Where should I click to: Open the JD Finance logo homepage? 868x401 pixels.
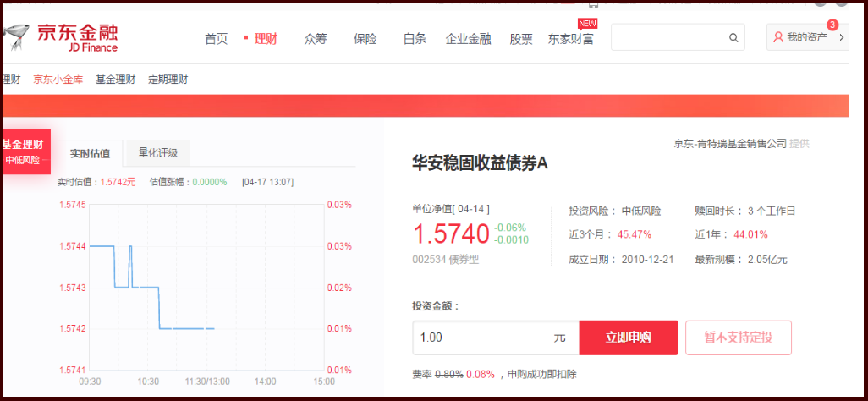tap(61, 38)
